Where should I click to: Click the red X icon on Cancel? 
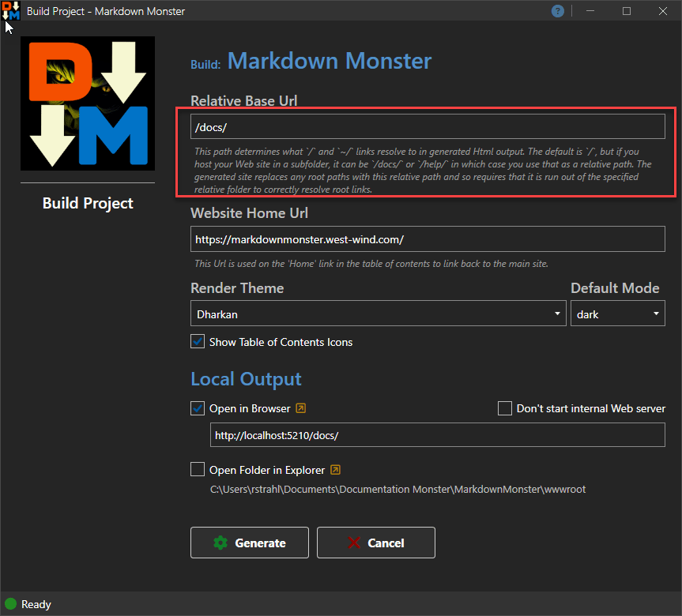[352, 543]
